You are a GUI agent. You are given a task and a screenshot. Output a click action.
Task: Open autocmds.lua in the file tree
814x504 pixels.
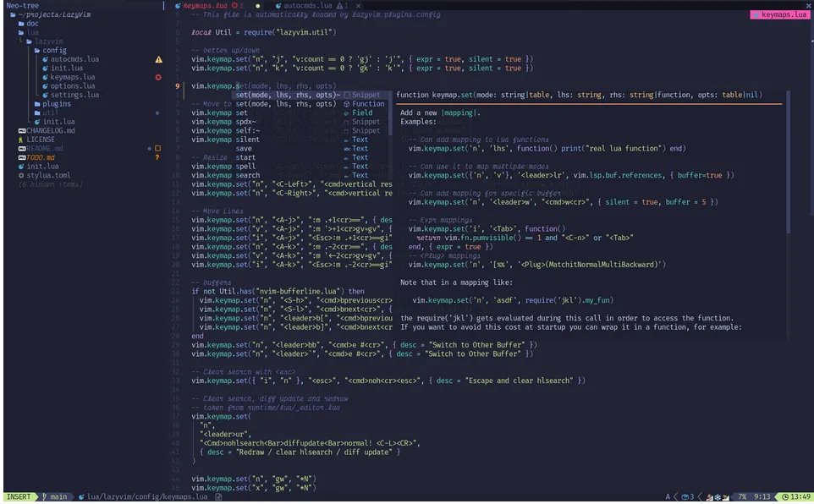point(74,60)
